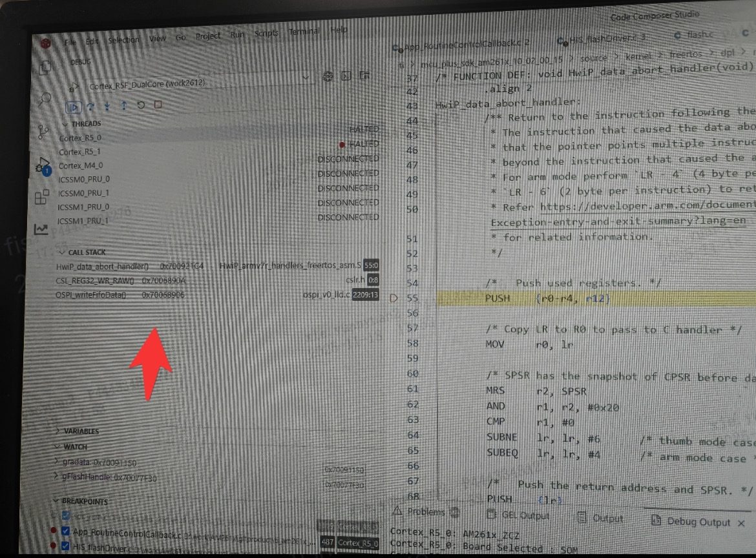Open the debug configuration gear settings

pos(328,76)
